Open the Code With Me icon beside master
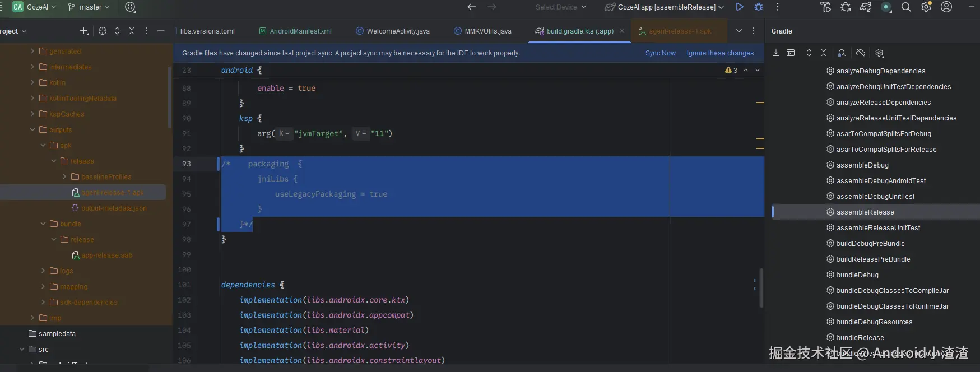This screenshot has width=980, height=372. click(x=131, y=7)
